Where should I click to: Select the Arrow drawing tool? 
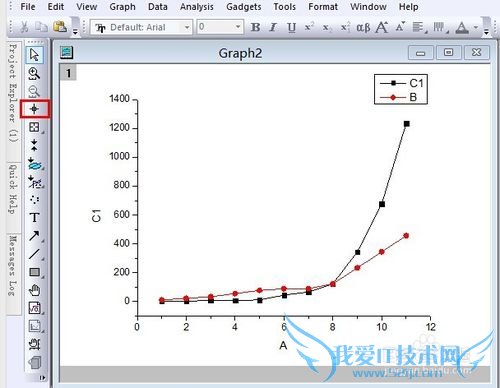click(34, 236)
